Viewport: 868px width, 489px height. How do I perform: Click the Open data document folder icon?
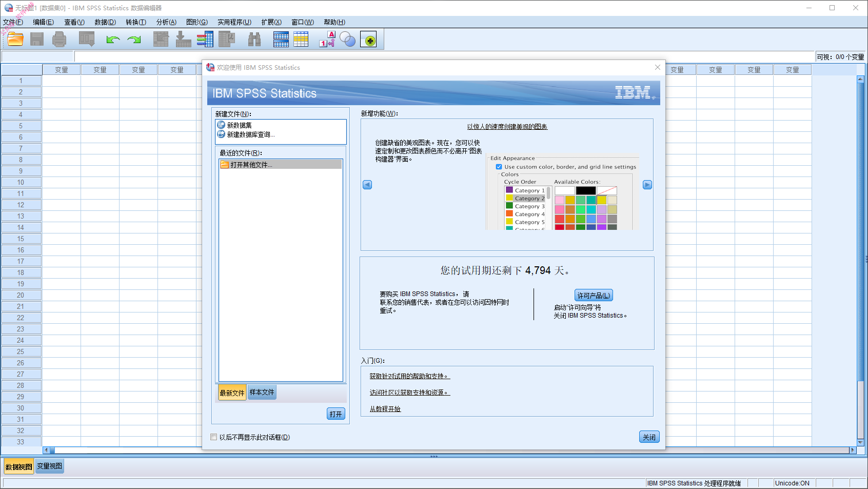tap(15, 40)
